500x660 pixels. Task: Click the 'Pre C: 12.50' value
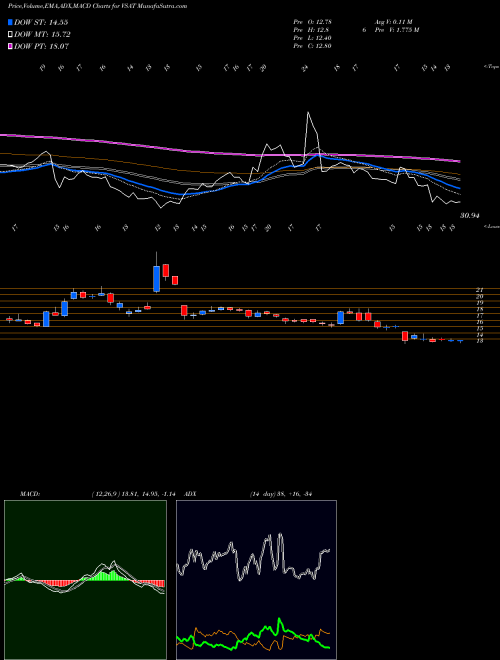click(313, 46)
